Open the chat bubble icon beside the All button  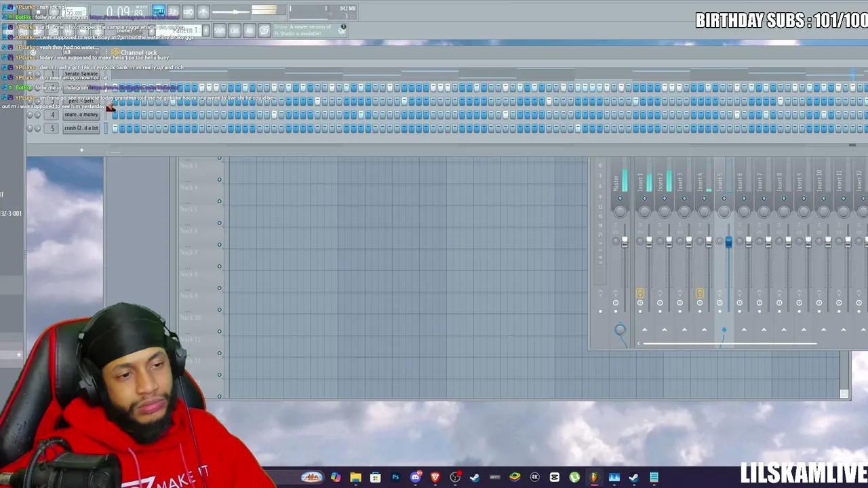point(264,30)
